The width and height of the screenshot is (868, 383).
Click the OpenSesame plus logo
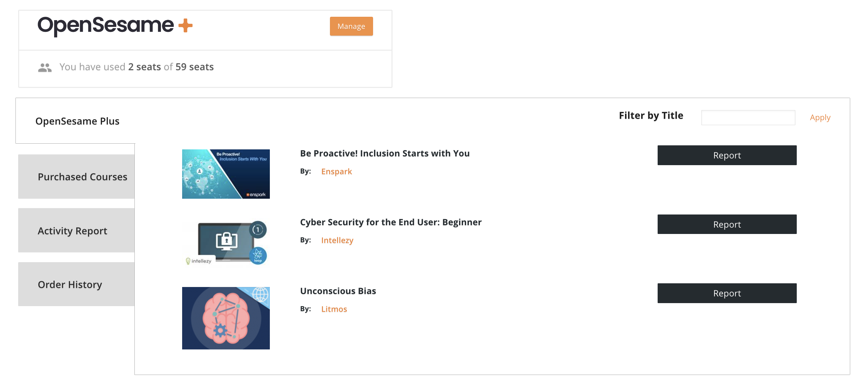(x=115, y=26)
